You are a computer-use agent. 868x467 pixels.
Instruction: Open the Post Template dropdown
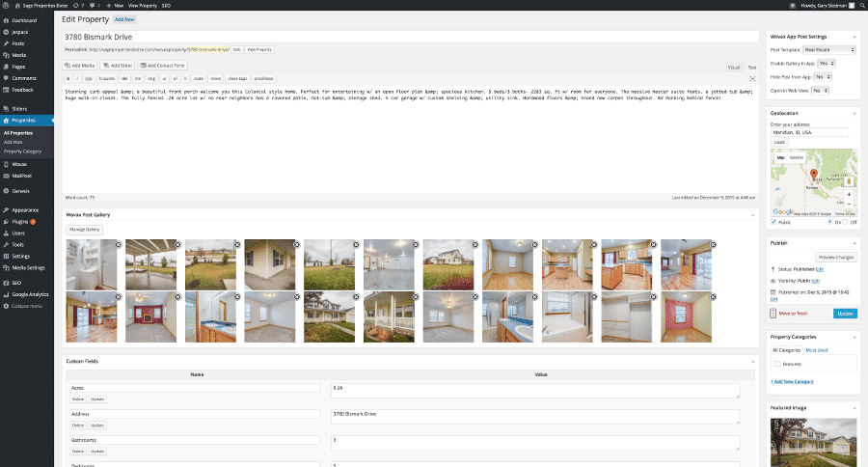coord(829,50)
